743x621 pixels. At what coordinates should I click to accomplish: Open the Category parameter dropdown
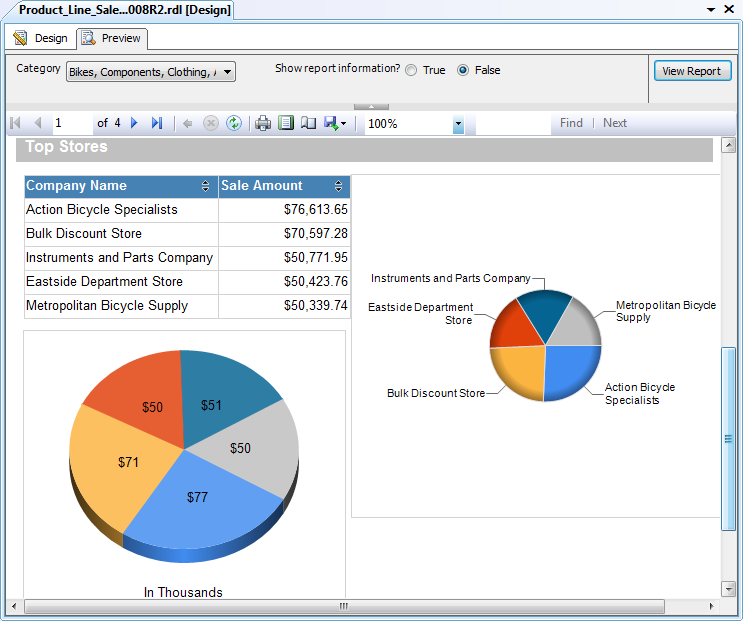click(x=227, y=72)
